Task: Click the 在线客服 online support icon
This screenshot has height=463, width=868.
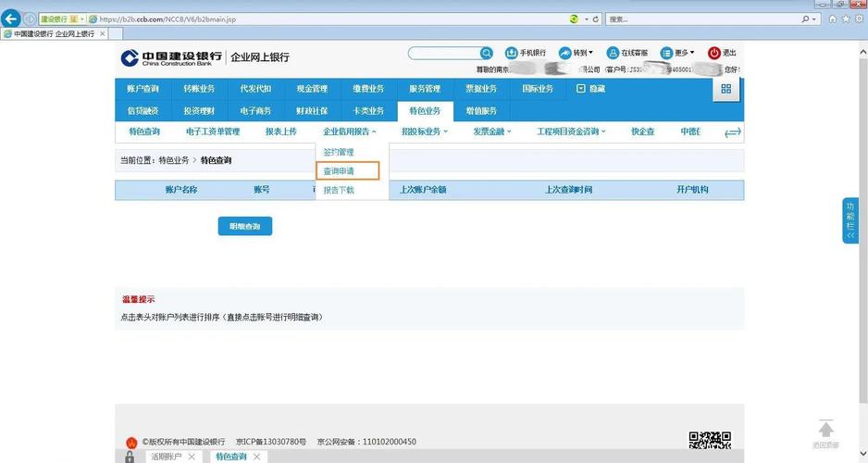Action: point(613,54)
